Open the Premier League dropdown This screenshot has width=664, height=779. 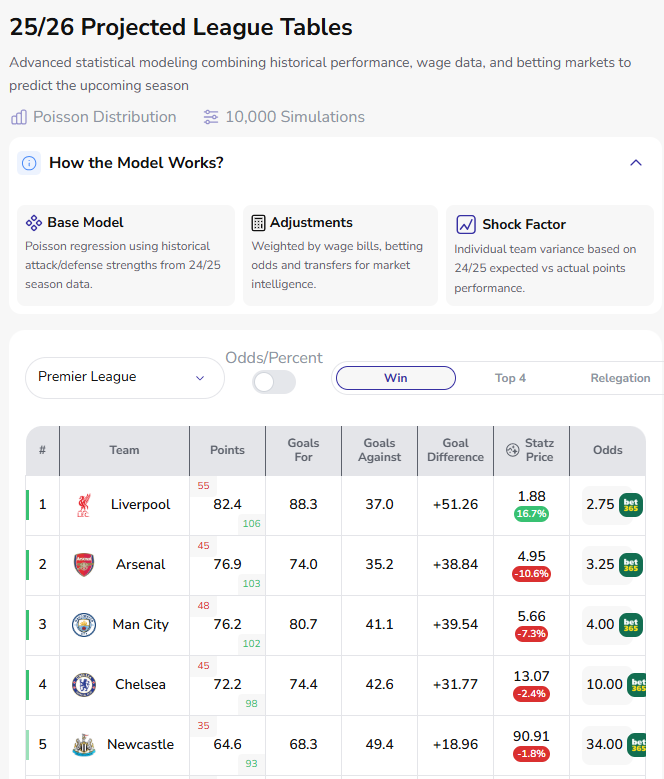click(x=125, y=378)
